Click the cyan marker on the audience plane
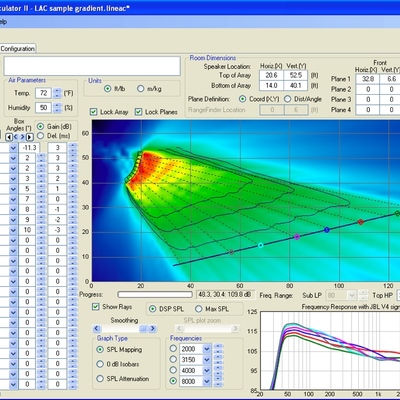The width and height of the screenshot is (400, 400). pos(261,245)
